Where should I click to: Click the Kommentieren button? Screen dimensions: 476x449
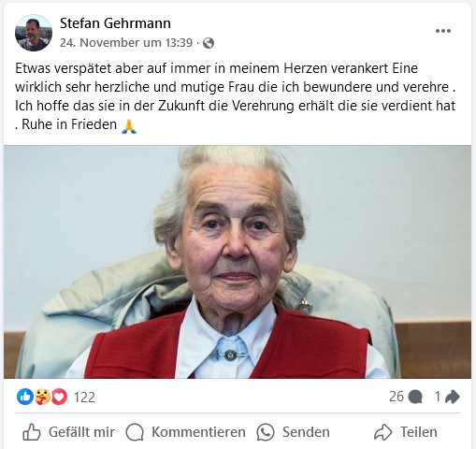click(185, 432)
